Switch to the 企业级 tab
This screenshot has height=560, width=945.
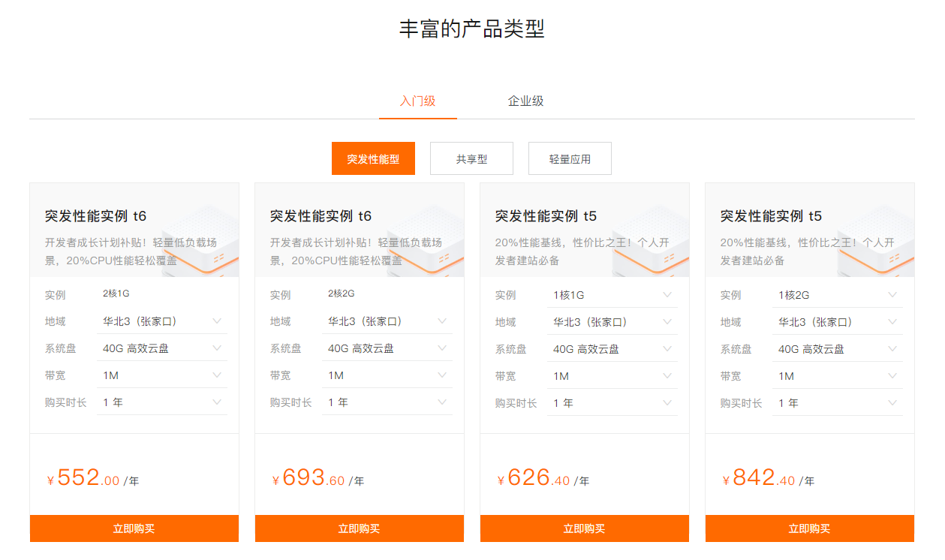click(x=525, y=101)
